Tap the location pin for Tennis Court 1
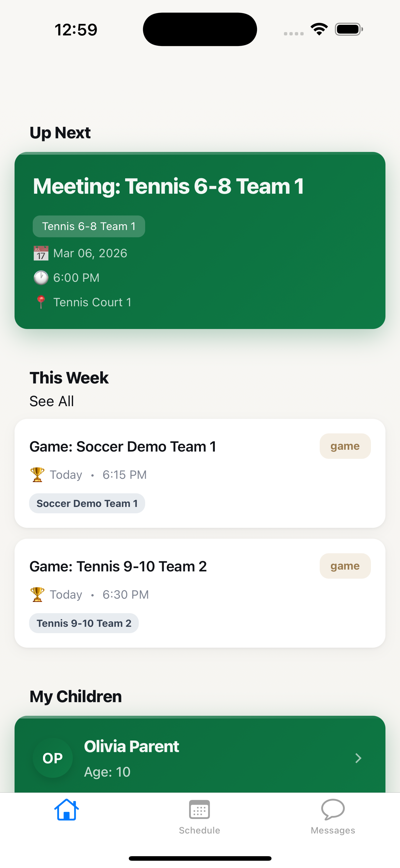Image resolution: width=400 pixels, height=868 pixels. click(x=41, y=302)
